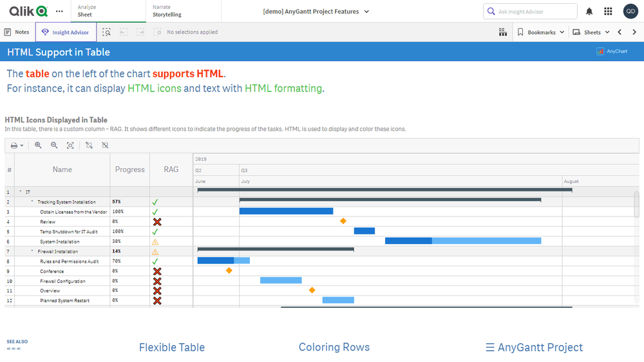The width and height of the screenshot is (644, 362).
Task: Open the Sheets dropdown list
Action: click(591, 32)
